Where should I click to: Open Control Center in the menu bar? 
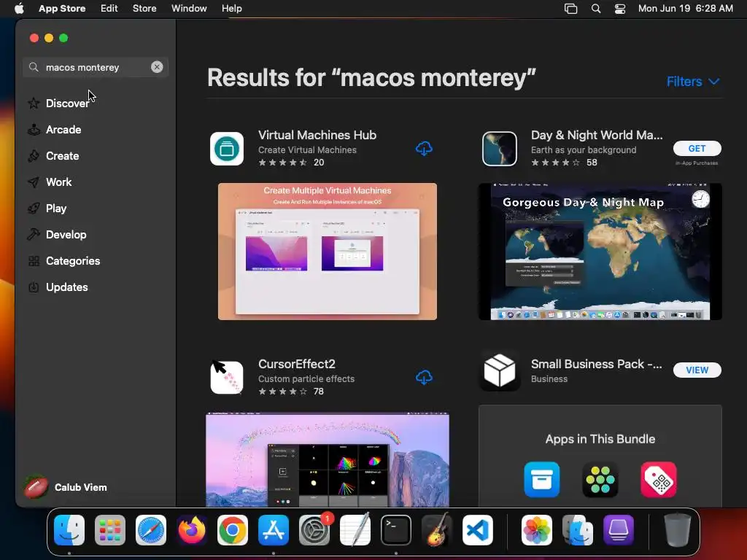620,9
